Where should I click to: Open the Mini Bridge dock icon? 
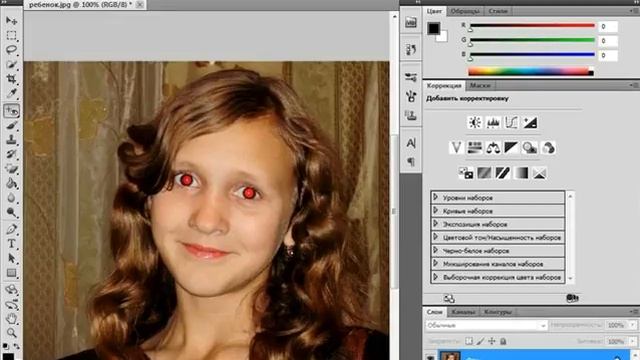411,22
